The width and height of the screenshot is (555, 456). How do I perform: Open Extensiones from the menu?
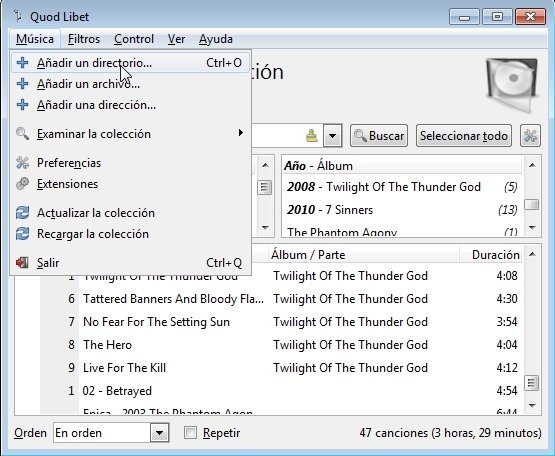(x=130, y=184)
